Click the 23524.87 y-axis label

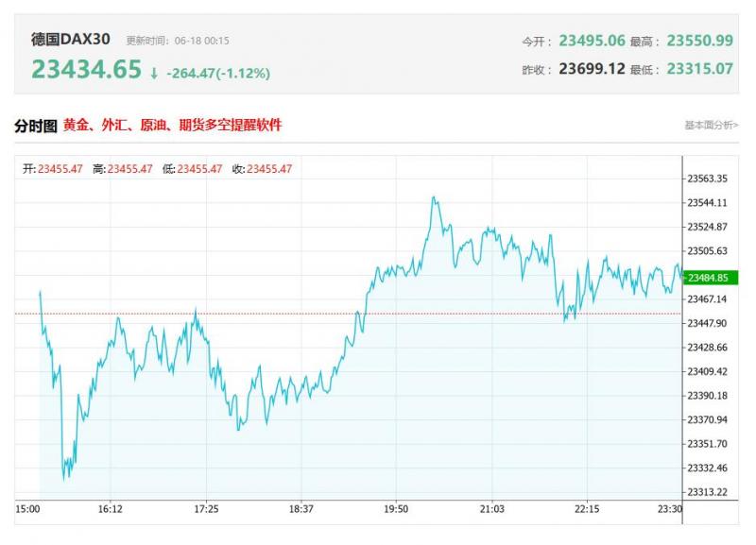pyautogui.click(x=707, y=227)
